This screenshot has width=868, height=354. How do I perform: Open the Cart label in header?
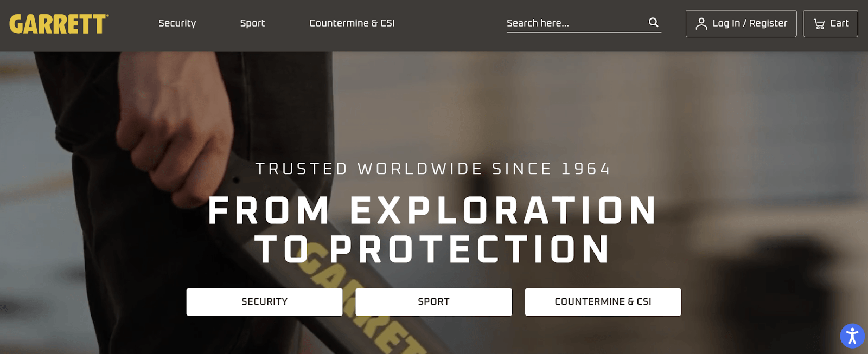click(x=839, y=23)
